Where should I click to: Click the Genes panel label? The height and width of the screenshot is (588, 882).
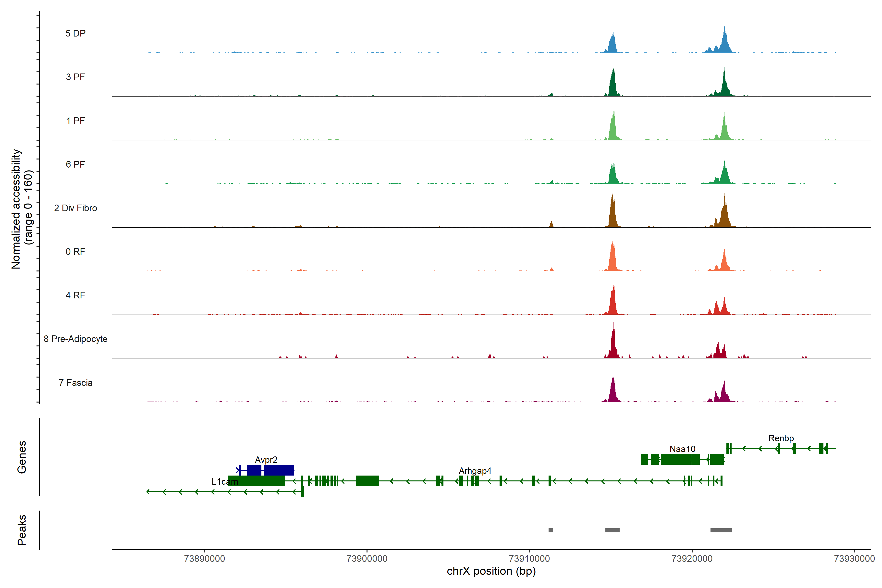click(22, 457)
